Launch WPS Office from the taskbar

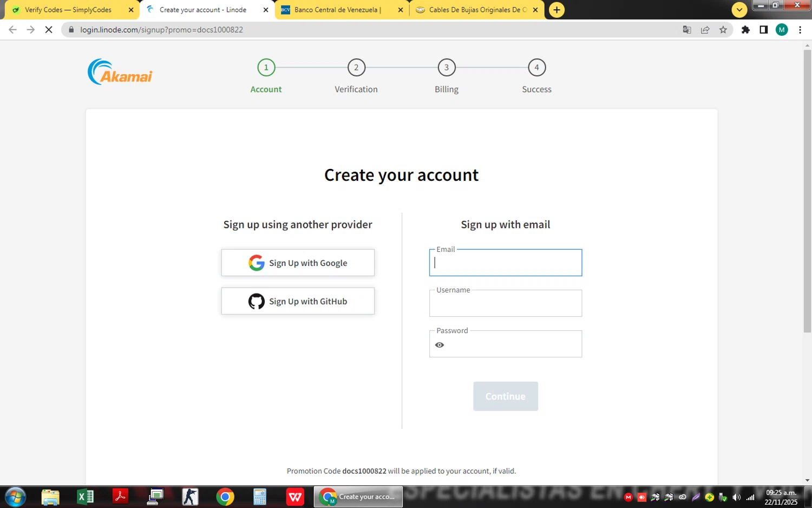pyautogui.click(x=295, y=497)
